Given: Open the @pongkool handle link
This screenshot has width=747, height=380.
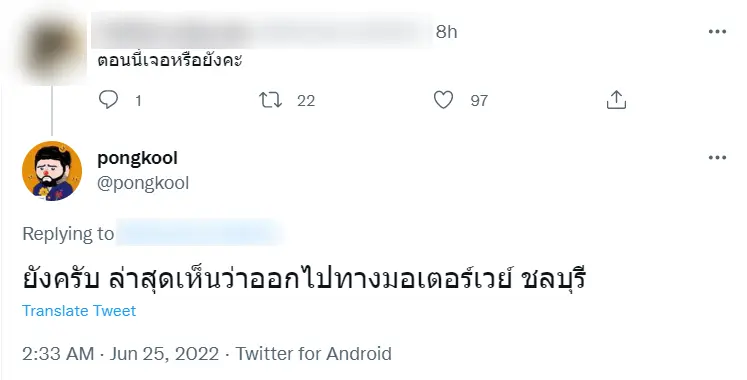Looking at the screenshot, I should click(x=143, y=183).
